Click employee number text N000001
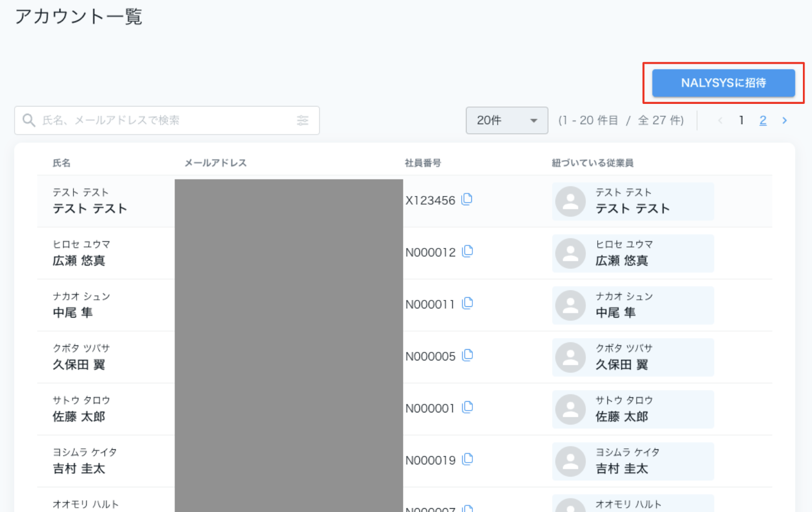Screen dimensions: 812x512 coord(430,408)
